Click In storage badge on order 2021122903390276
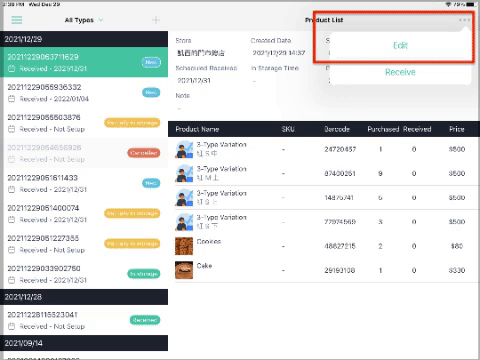 [144, 274]
